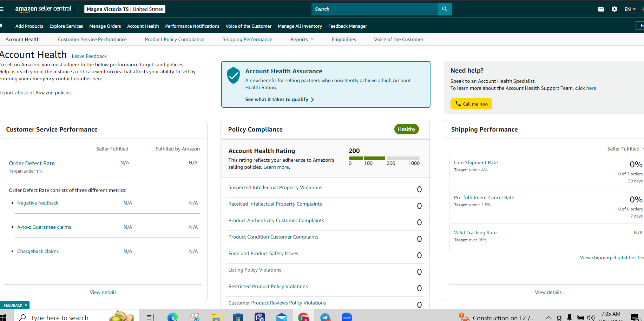The height and width of the screenshot is (321, 644).
Task: Open Zoom from the taskbar
Action: click(347, 317)
